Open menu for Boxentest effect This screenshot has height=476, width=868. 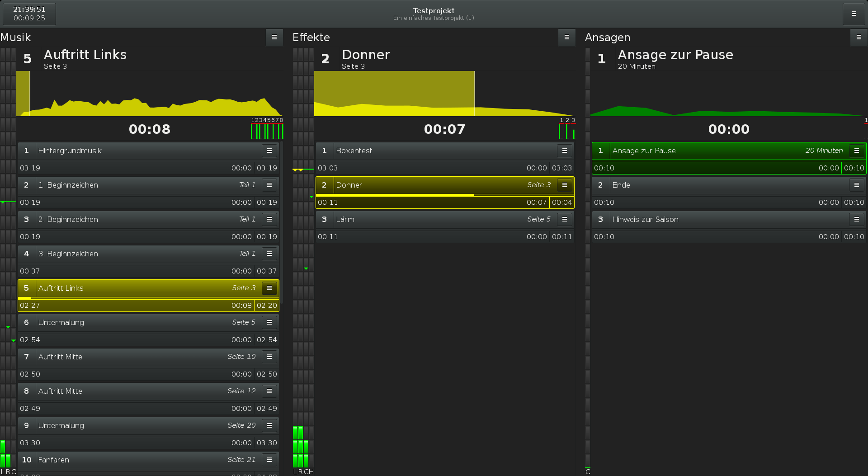pyautogui.click(x=565, y=151)
